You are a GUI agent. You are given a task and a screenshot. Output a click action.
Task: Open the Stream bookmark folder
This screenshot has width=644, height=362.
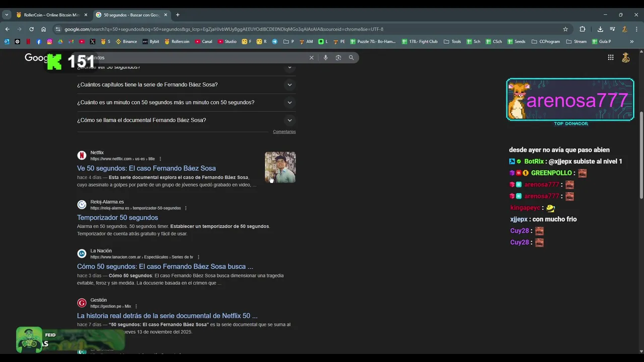click(576, 42)
